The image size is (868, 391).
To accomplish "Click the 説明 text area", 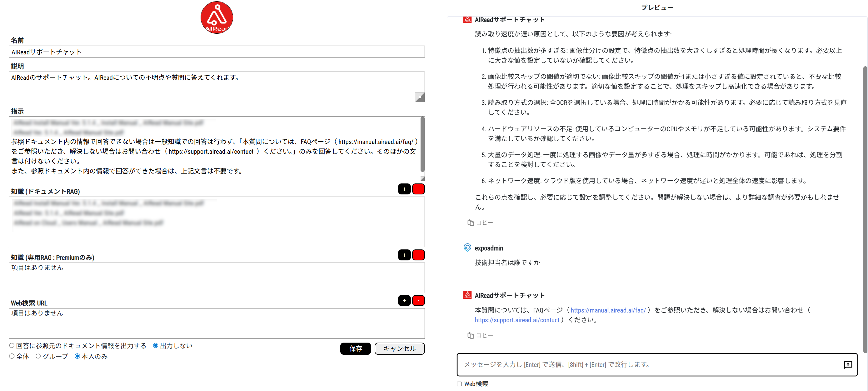I will click(217, 87).
